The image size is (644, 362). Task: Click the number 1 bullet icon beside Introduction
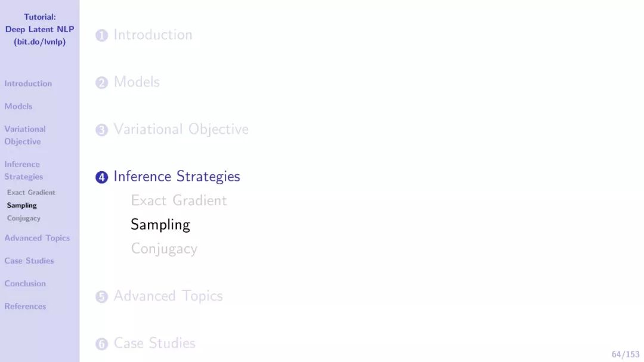coord(101,36)
